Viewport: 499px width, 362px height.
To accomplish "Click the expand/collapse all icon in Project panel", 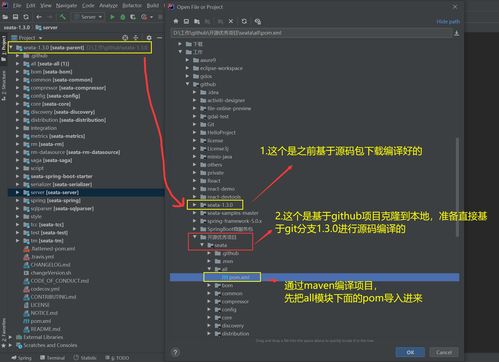I will point(136,38).
